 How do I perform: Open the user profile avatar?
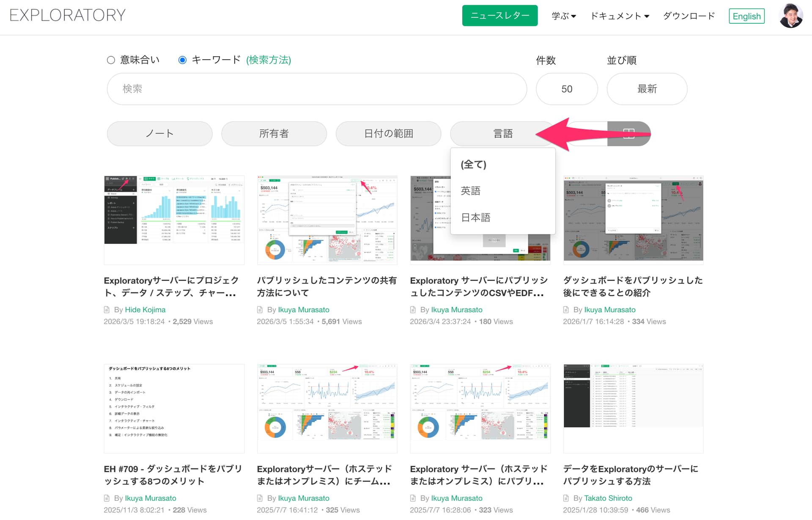click(791, 16)
